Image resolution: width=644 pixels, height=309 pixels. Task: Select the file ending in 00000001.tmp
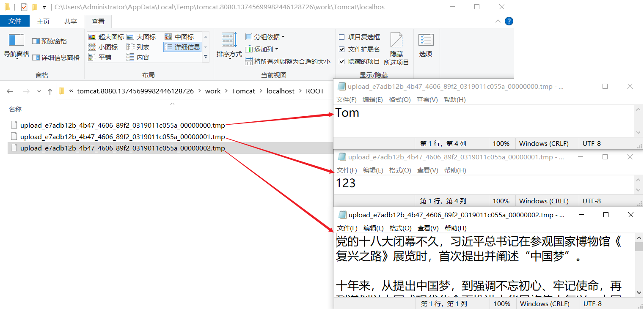point(122,137)
